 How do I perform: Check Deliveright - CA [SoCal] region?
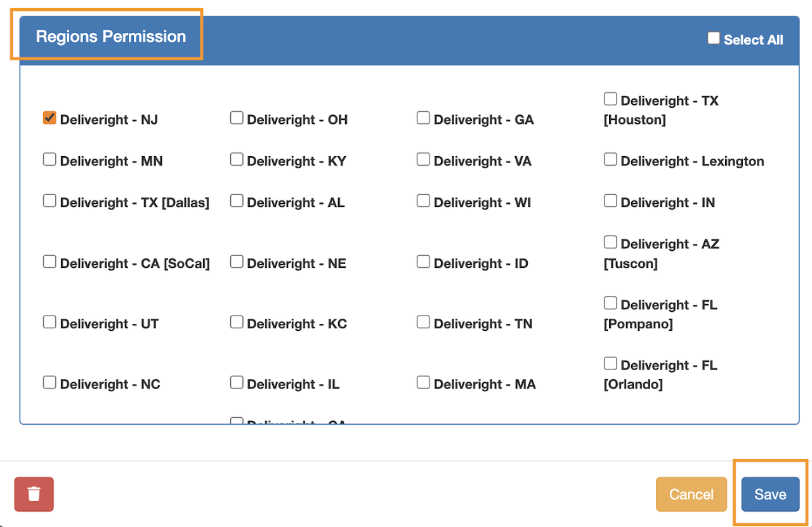(49, 262)
